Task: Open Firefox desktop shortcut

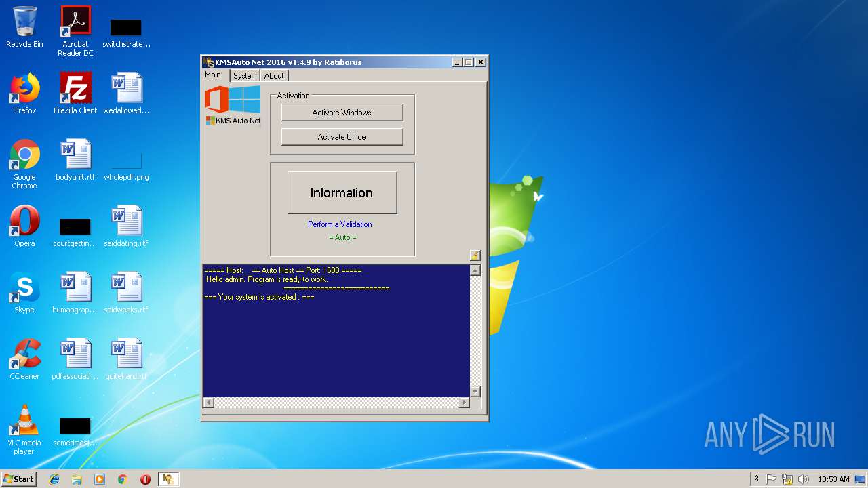Action: (24, 94)
